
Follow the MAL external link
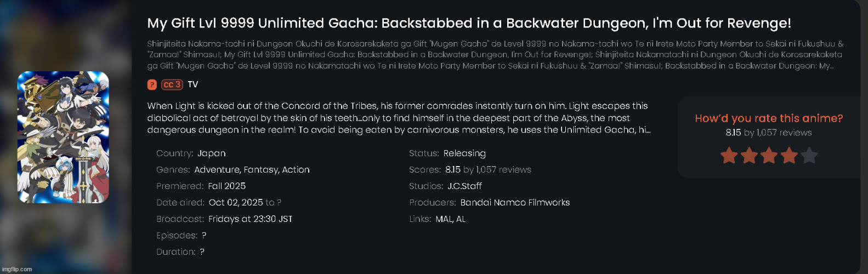[443, 219]
